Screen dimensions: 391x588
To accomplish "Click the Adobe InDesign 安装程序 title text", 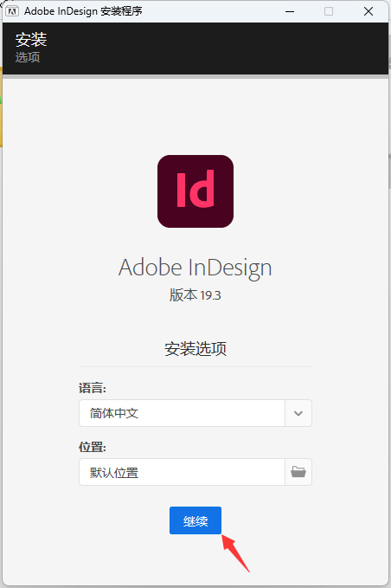I will (83, 11).
